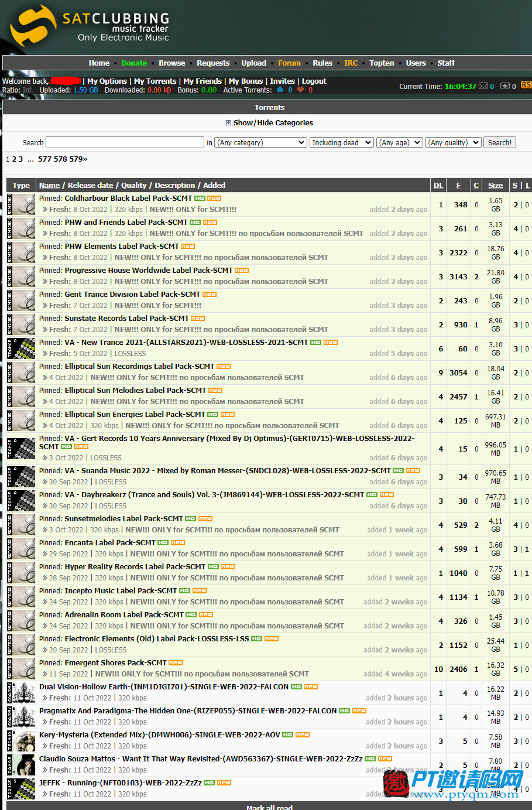This screenshot has width=532, height=810.
Task: Open the Invites link
Action: (x=282, y=81)
